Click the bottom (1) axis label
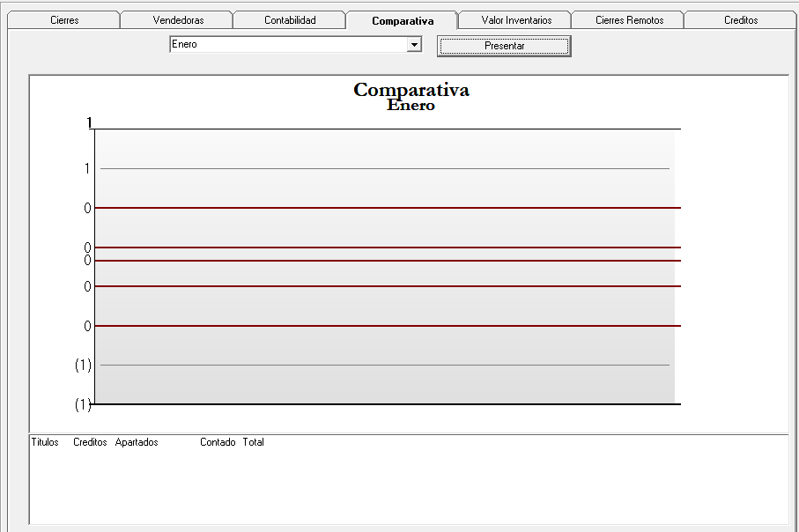This screenshot has height=532, width=799. click(x=83, y=404)
